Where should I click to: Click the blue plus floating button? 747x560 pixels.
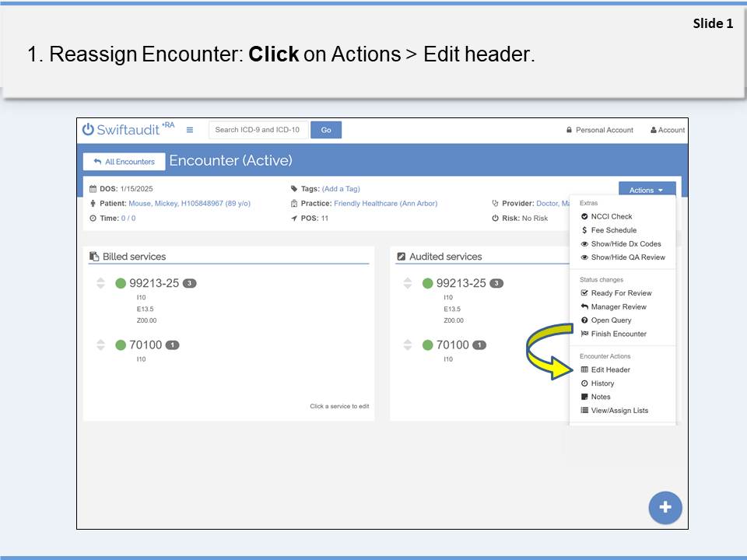point(665,507)
